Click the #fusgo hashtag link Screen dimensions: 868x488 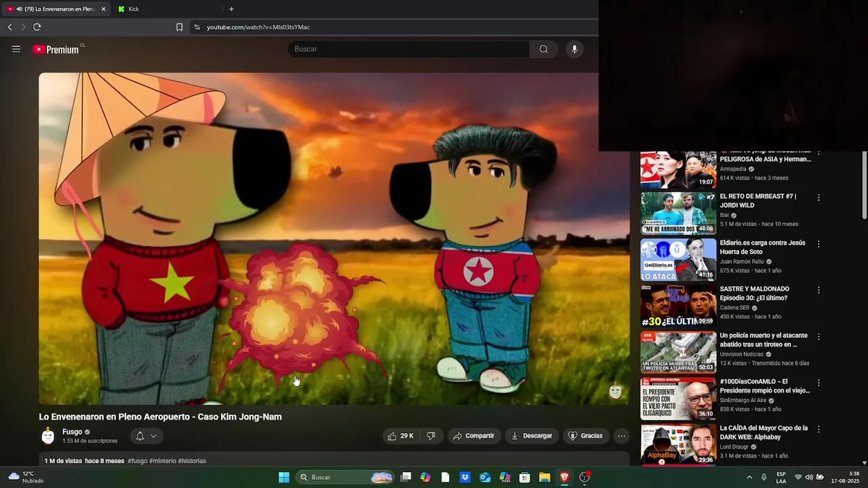tap(137, 461)
